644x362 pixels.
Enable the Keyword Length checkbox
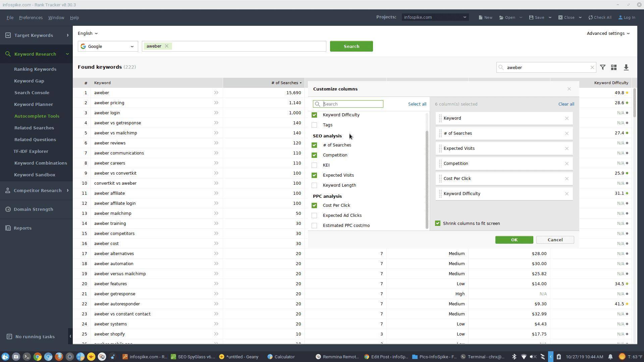point(314,185)
